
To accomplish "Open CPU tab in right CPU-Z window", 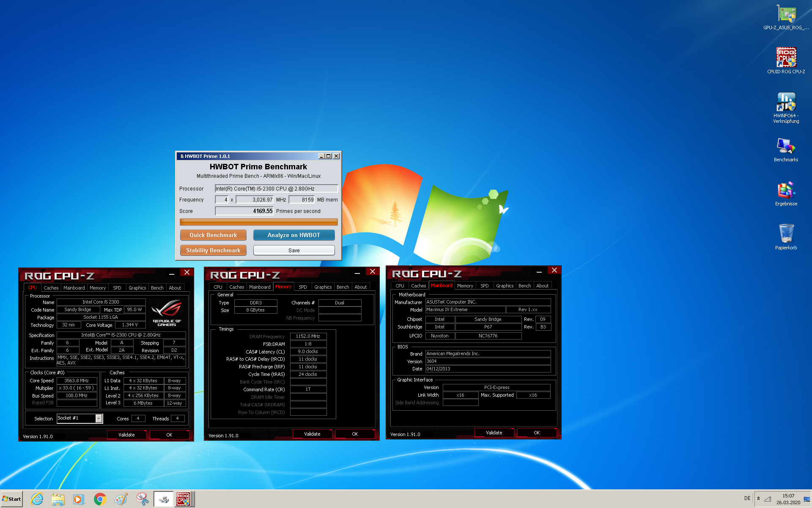I will 400,286.
